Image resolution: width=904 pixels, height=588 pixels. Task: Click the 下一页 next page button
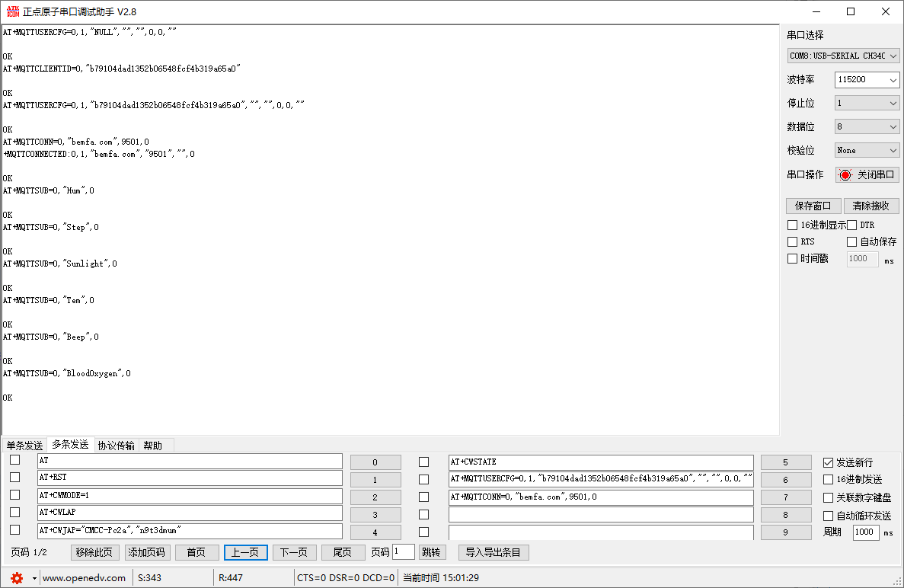pyautogui.click(x=294, y=552)
